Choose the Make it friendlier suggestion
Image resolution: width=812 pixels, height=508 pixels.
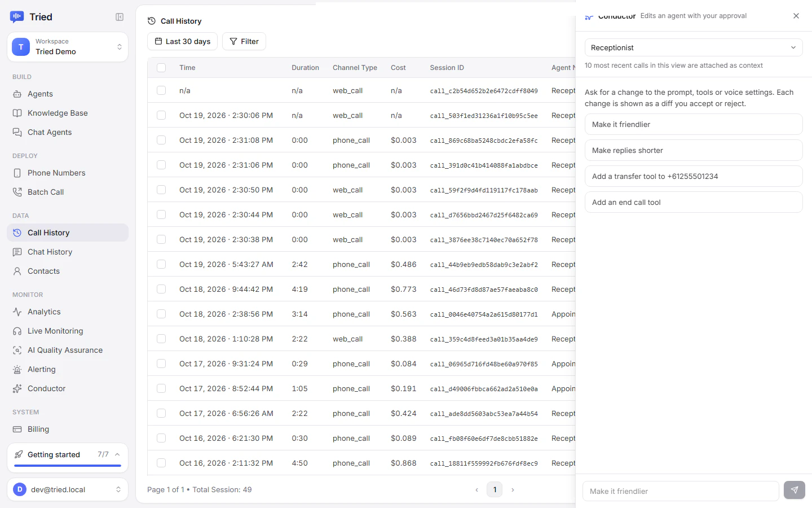[694, 124]
